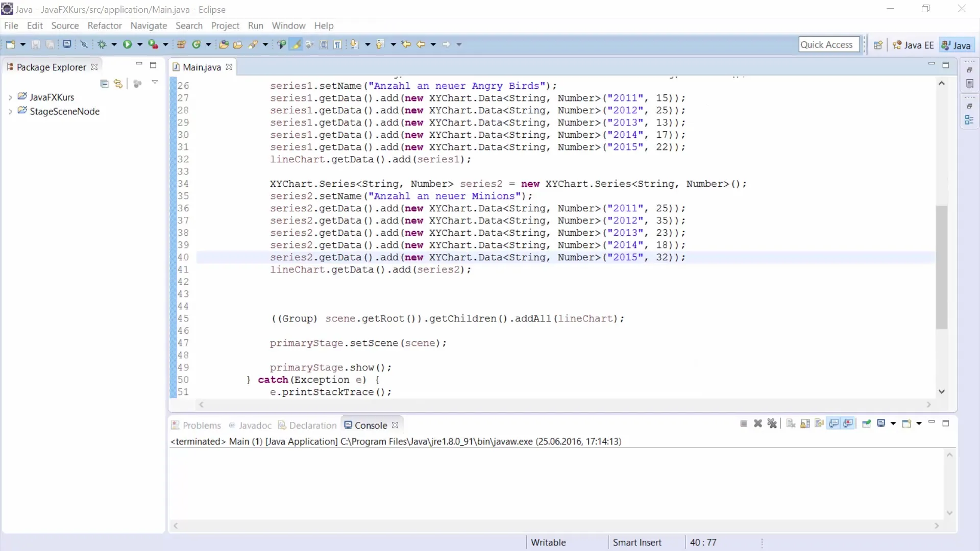The image size is (980, 551).
Task: Toggle Link with Editor in Package Explorer
Action: tap(118, 84)
